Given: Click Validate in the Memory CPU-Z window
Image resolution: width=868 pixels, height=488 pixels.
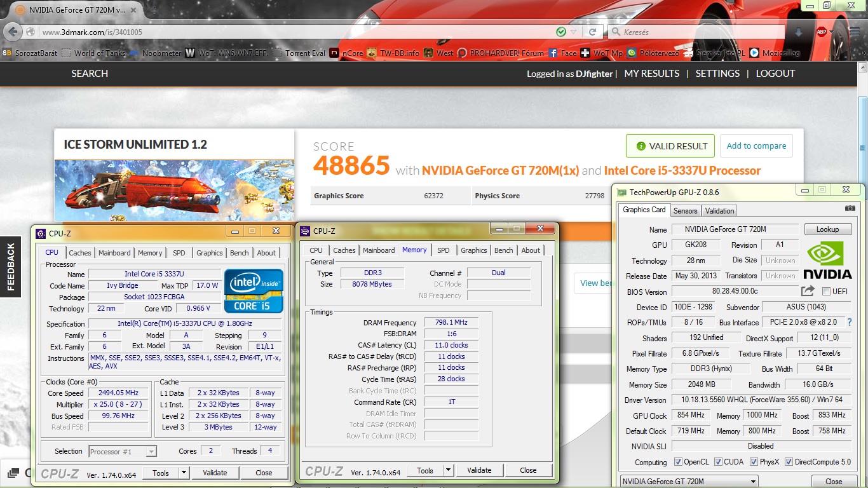Looking at the screenshot, I should click(479, 470).
